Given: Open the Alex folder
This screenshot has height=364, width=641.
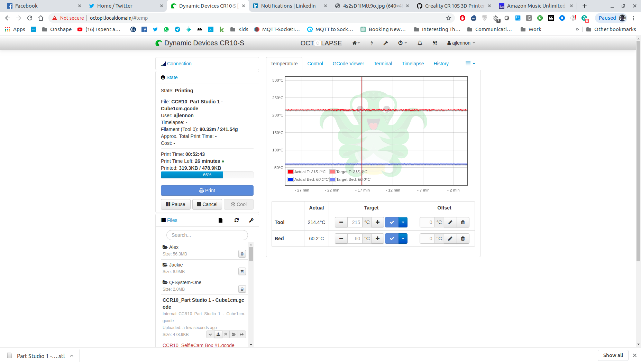Looking at the screenshot, I should point(174,247).
